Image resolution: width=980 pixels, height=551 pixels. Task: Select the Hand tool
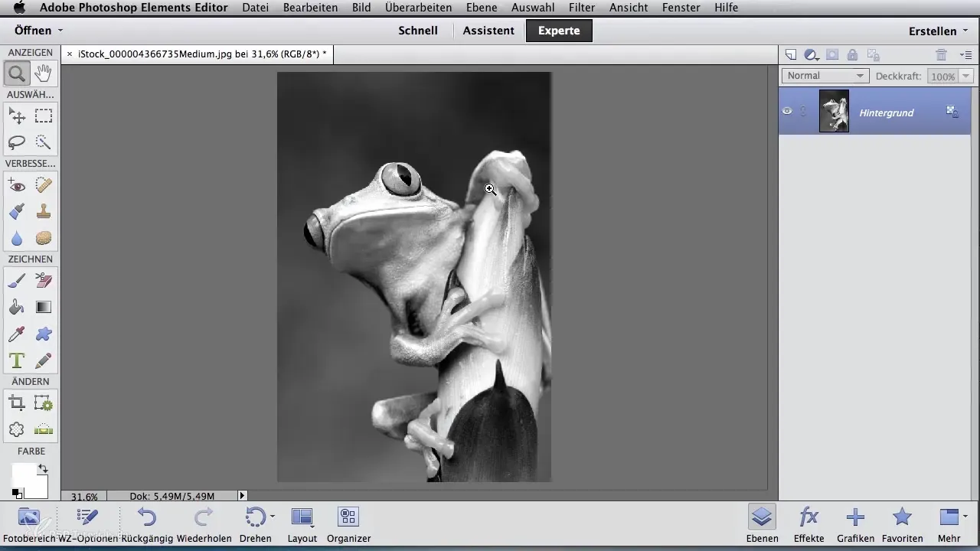pos(44,73)
